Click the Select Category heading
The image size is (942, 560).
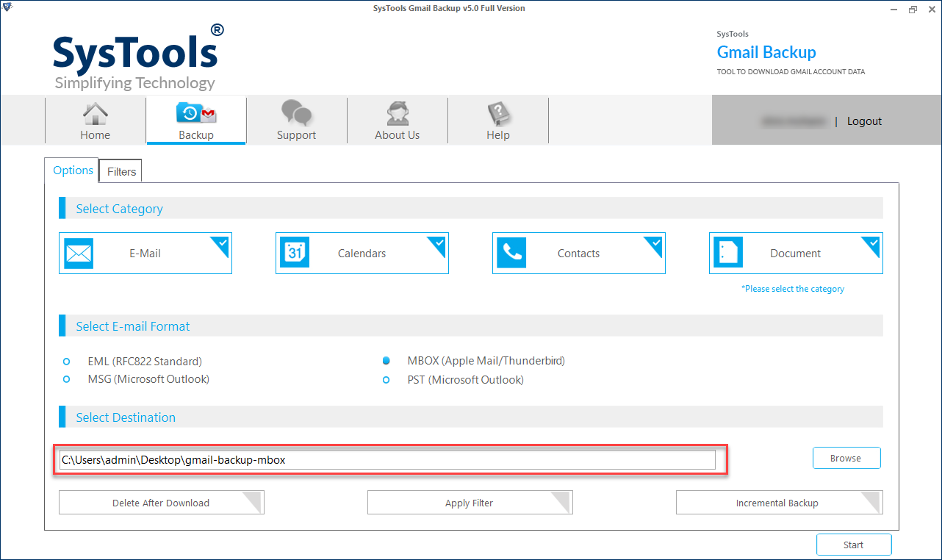click(x=119, y=209)
